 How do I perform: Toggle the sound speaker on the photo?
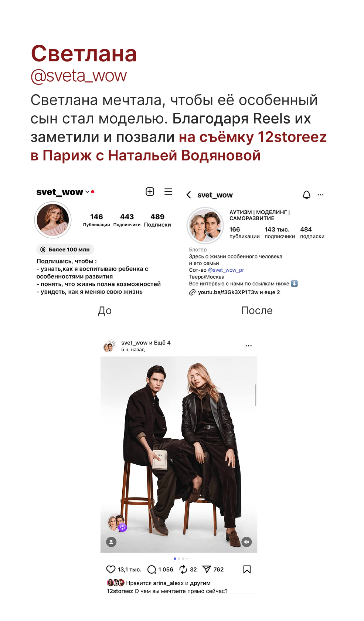point(247,542)
